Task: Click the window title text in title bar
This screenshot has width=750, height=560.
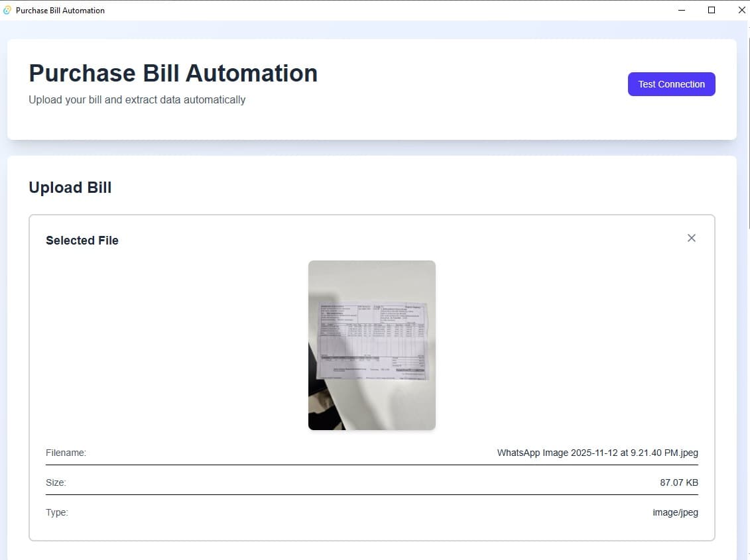Action: [x=60, y=11]
